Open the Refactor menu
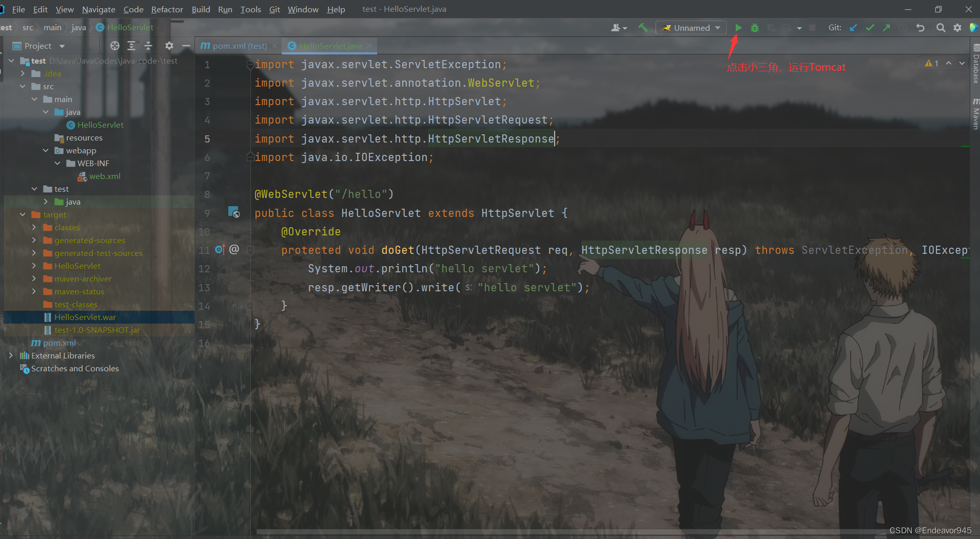The height and width of the screenshot is (539, 980). click(x=167, y=9)
